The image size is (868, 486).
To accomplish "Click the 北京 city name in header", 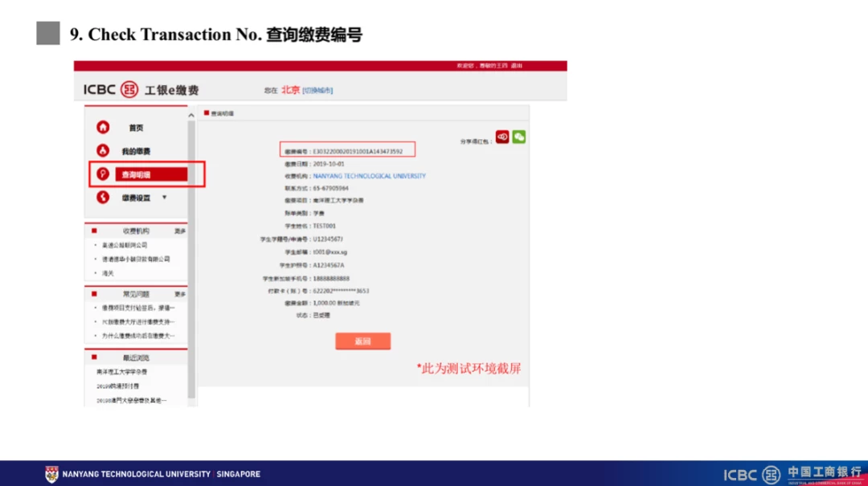I will point(291,90).
